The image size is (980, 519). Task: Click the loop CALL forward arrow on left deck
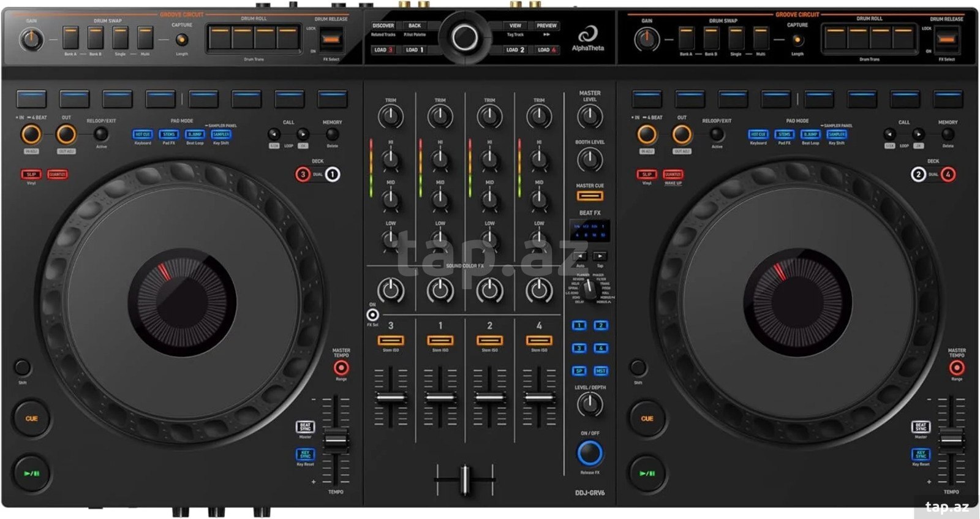pyautogui.click(x=303, y=134)
